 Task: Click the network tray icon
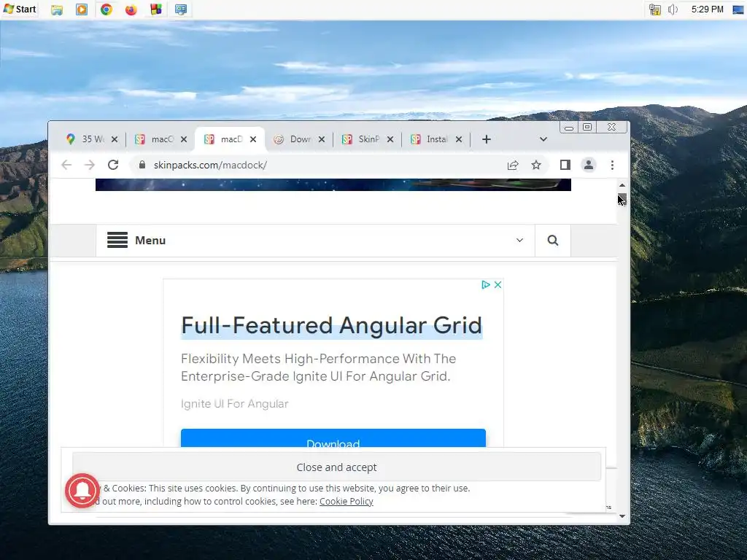(x=655, y=9)
